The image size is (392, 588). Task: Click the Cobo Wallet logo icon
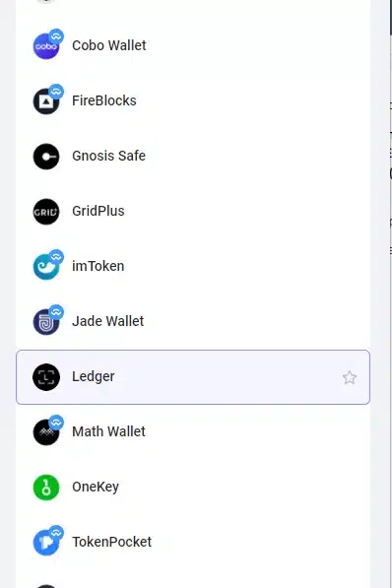tap(46, 46)
